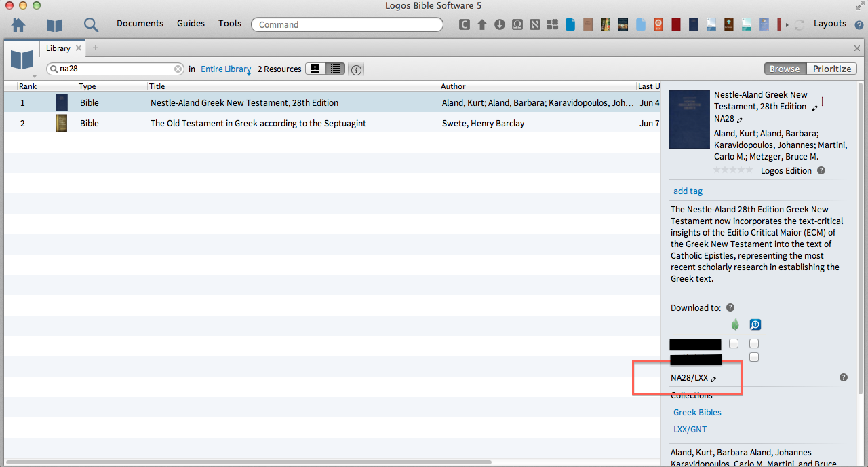Enable Browse mode
The image size is (868, 467).
[x=785, y=69]
